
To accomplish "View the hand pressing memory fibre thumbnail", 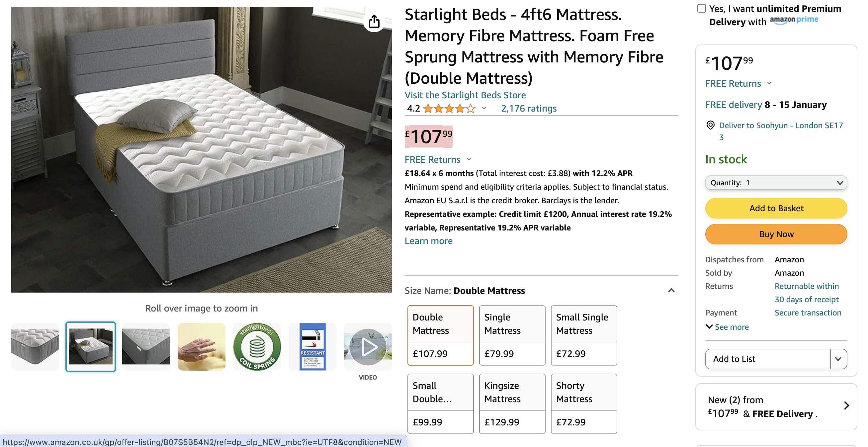I will pos(201,347).
